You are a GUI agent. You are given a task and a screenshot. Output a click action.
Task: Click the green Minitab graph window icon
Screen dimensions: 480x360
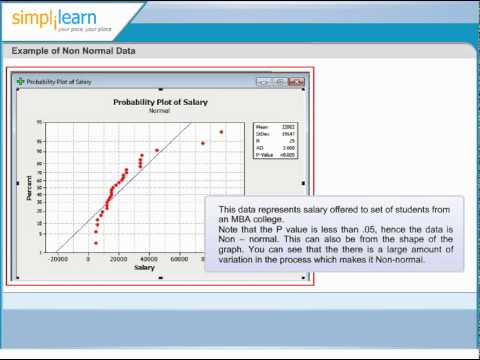21,81
